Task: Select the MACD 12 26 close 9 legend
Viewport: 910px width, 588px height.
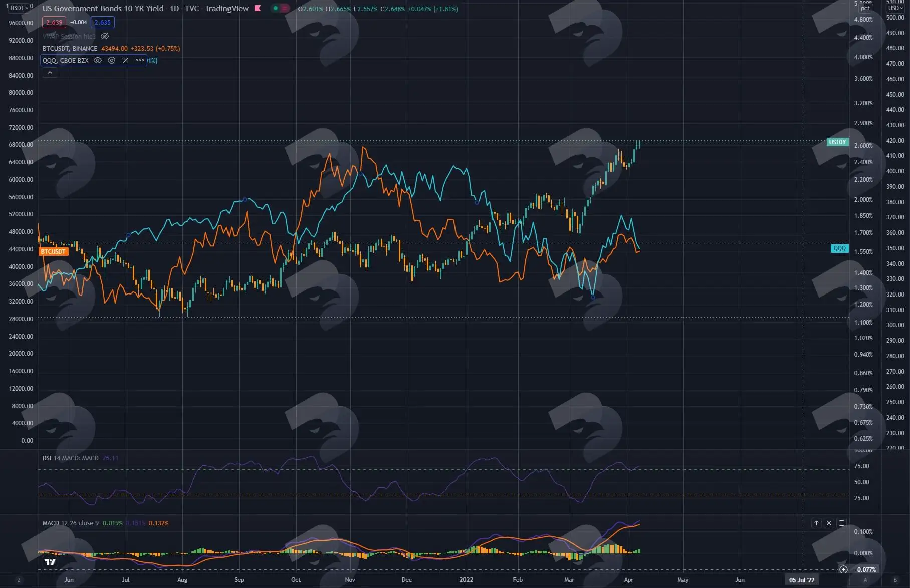Action: (x=71, y=523)
